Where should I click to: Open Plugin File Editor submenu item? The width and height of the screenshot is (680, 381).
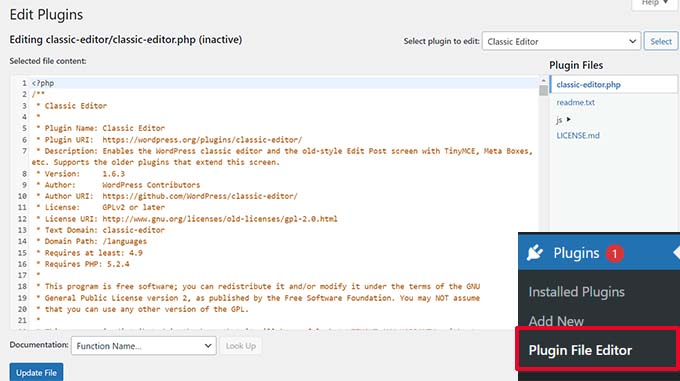click(x=580, y=350)
